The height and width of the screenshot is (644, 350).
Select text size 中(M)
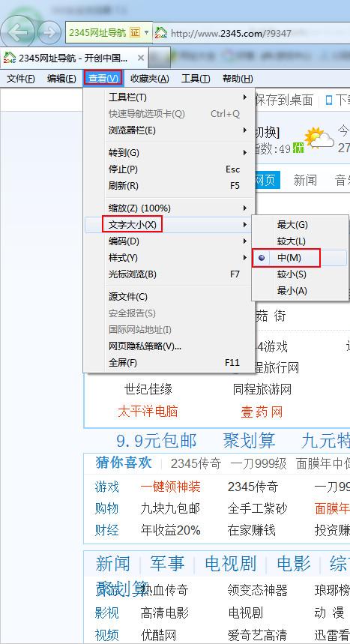coord(300,258)
